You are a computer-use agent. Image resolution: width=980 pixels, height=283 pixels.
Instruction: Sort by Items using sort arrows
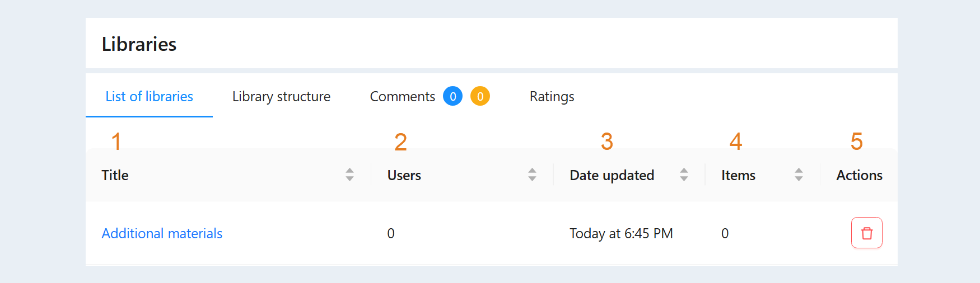point(799,174)
